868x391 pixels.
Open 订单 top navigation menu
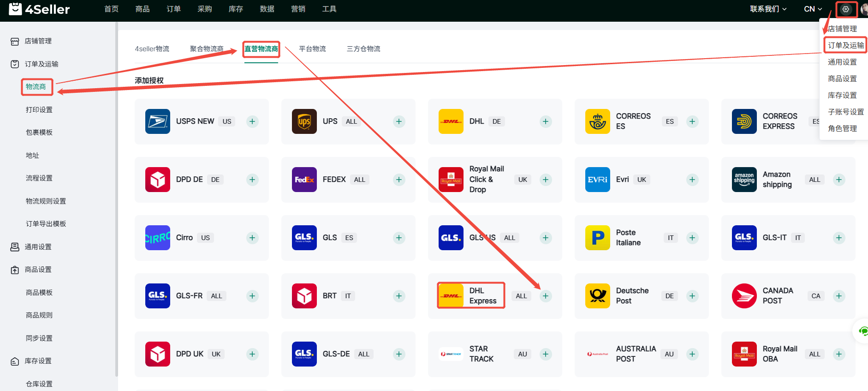point(174,9)
